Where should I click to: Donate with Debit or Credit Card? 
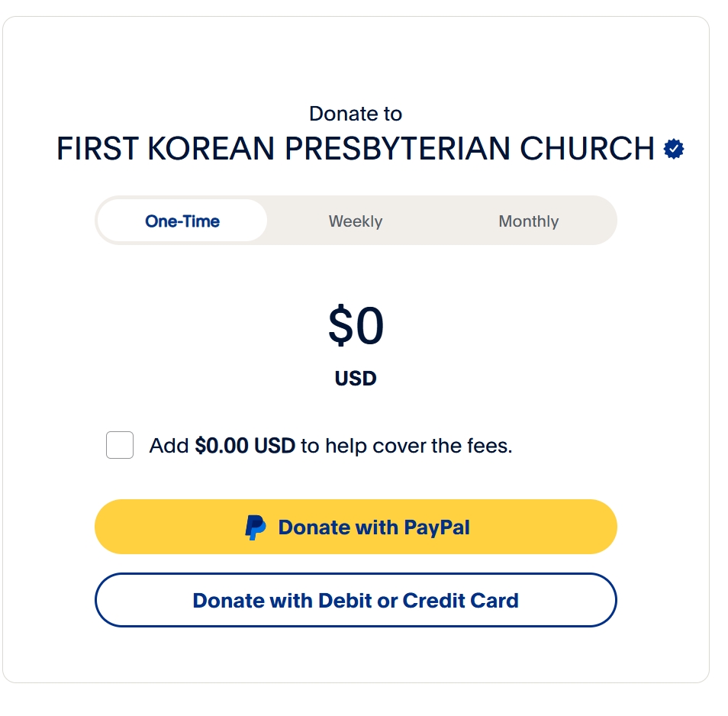[356, 600]
